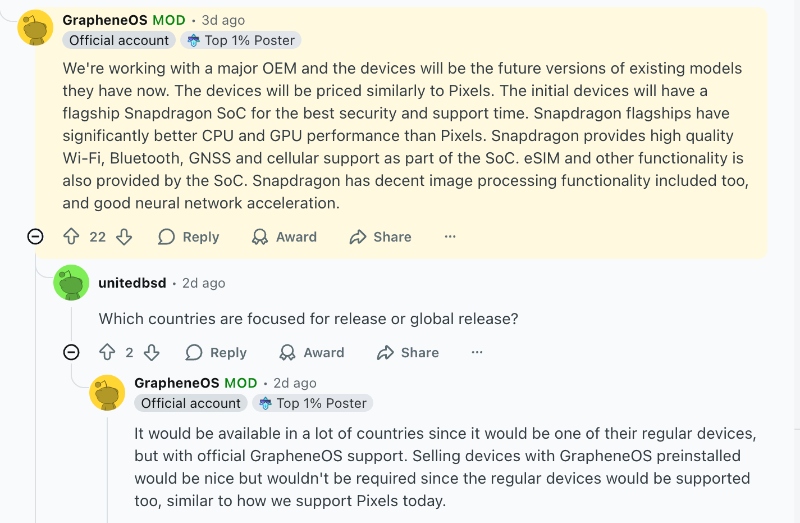This screenshot has height=523, width=800.
Task: Share unitedbsd's comment
Action: 408,352
